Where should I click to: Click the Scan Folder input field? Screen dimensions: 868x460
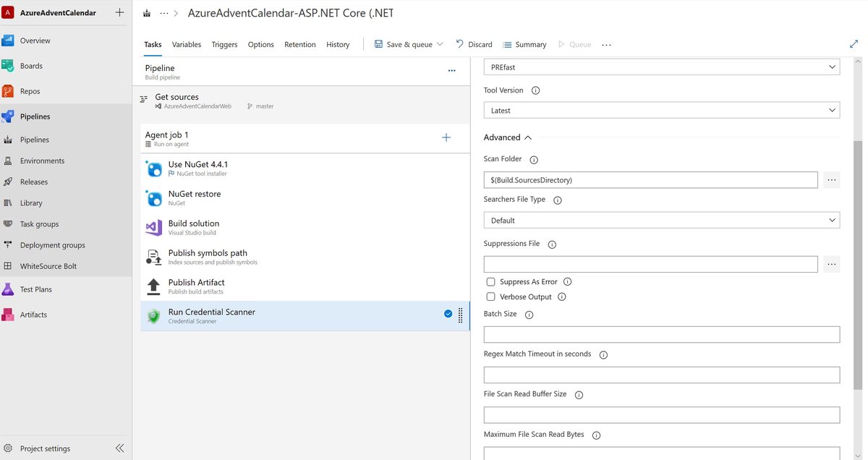tap(651, 179)
